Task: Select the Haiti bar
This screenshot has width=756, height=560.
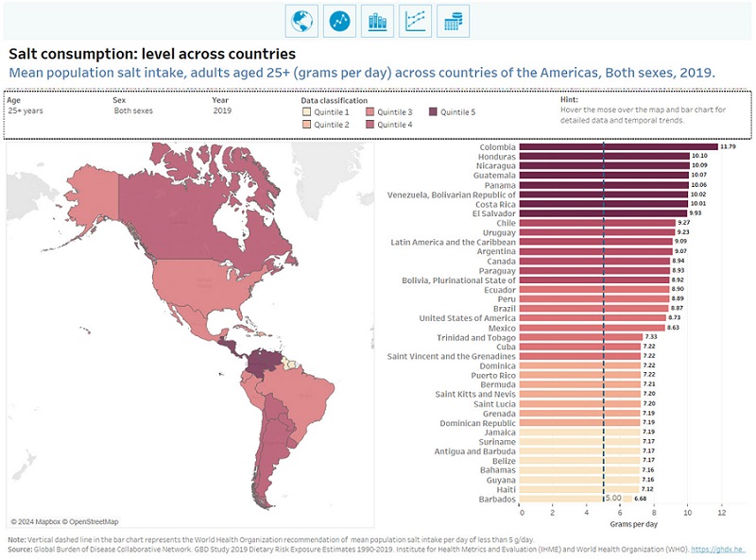Action: pos(579,489)
